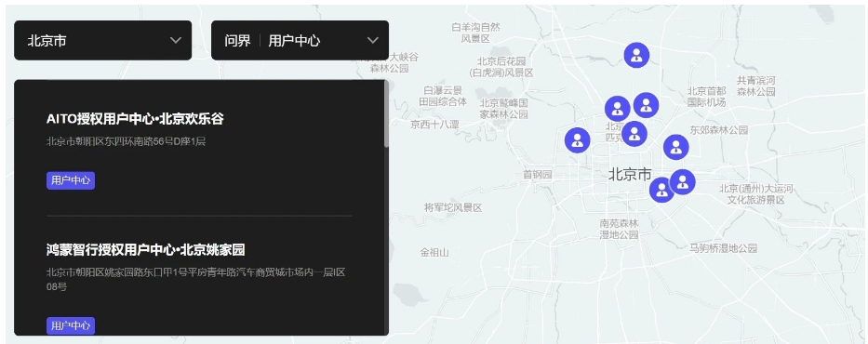This screenshot has width=868, height=344.
Task: Click the chevron arrow in the 用户中心 selector
Action: [373, 40]
